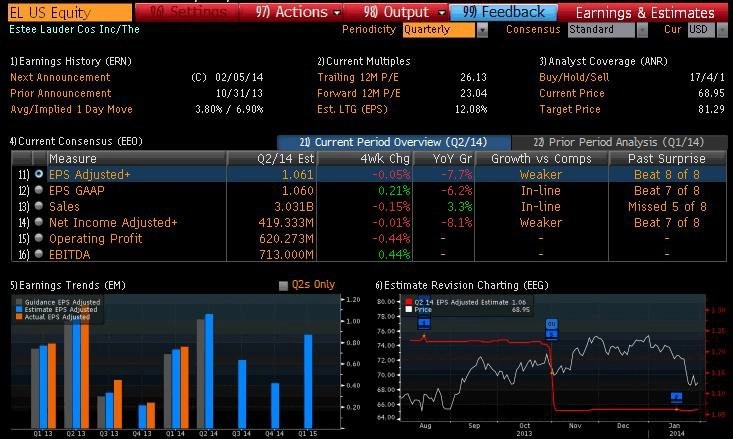Click the Past Surprise column header
This screenshot has height=439, width=733.
[667, 158]
